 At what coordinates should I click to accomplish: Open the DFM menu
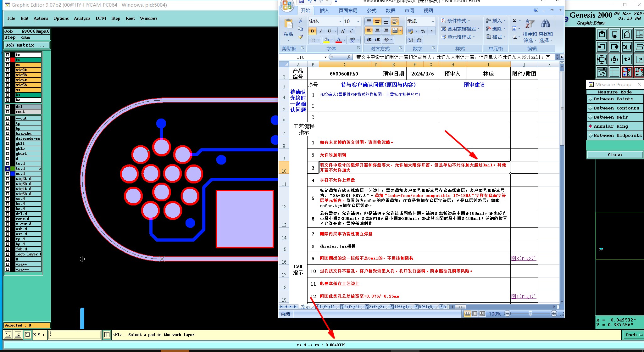pyautogui.click(x=101, y=18)
